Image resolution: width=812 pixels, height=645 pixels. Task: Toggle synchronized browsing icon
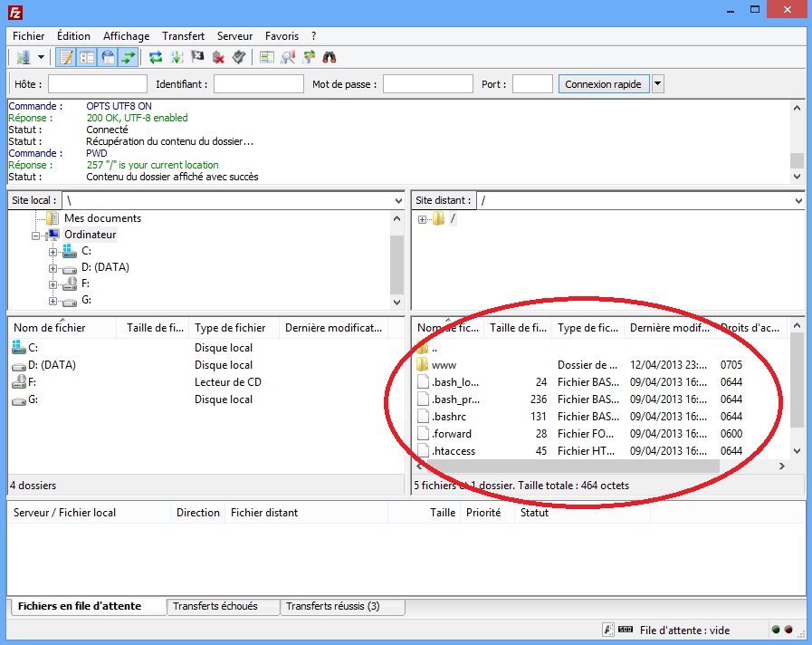tap(309, 57)
